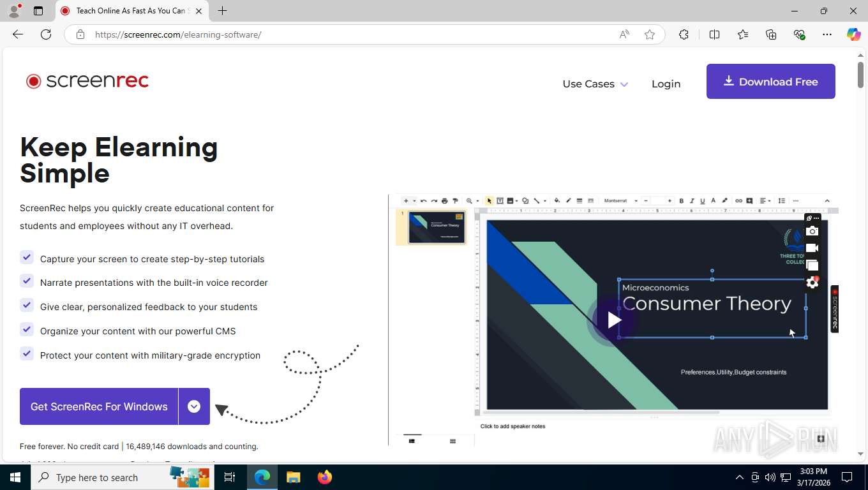Open the volume control in system tray
Viewport: 868px width, 490px height.
[x=770, y=477]
